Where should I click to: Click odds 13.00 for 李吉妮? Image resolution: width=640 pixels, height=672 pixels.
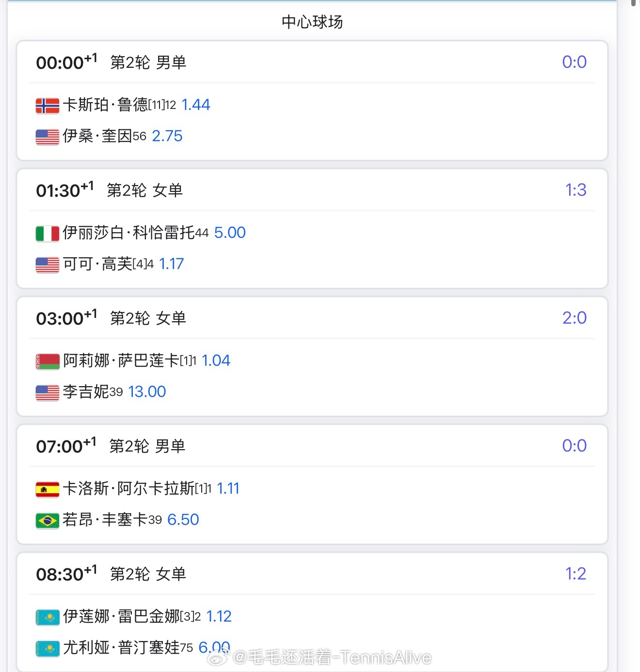[147, 391]
